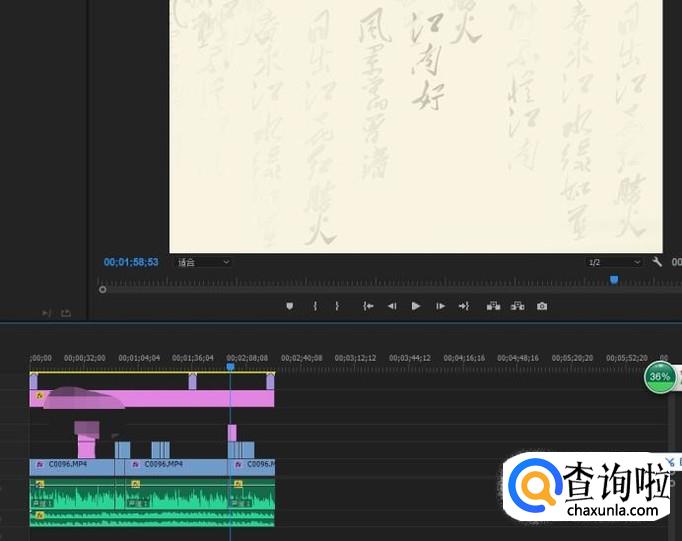Click the blue timeline playhead on the ruler
Viewport: 682px width, 541px height.
[x=231, y=367]
